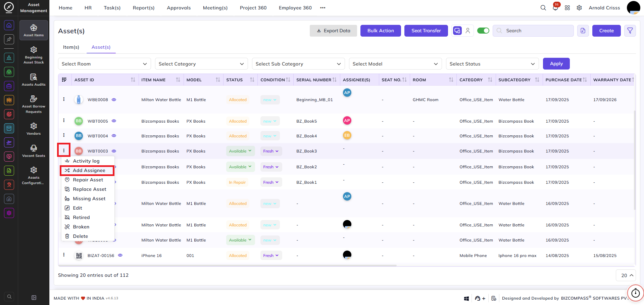This screenshot has width=644, height=305.
Task: Click the asset Search input field
Action: click(x=533, y=31)
